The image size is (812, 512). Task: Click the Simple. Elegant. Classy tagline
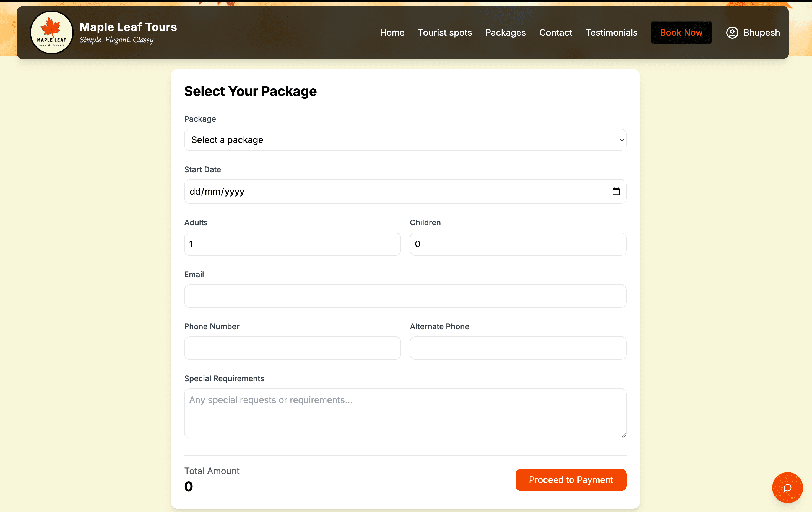click(116, 40)
